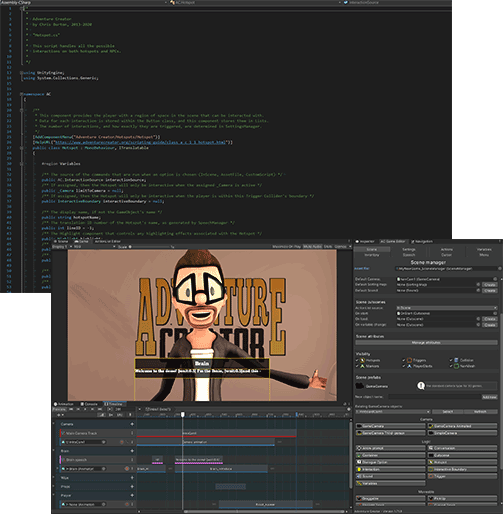Toggle record on Brain (Animator) track
The height and width of the screenshot is (518, 503).
pos(127,468)
